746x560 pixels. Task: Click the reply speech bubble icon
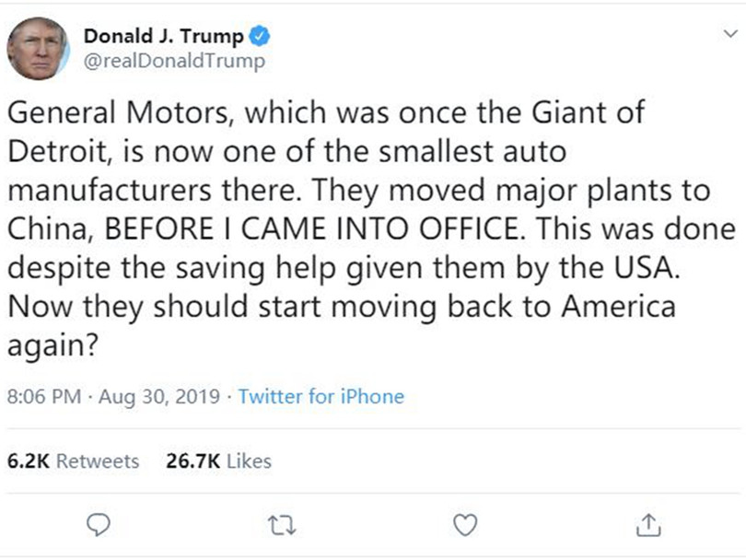click(x=98, y=525)
